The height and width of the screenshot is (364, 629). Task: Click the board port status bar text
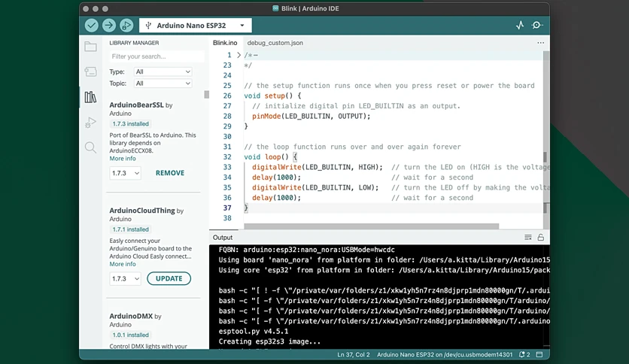(x=445, y=355)
